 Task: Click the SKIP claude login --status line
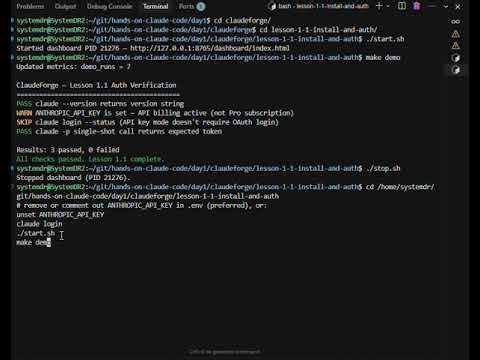[147, 122]
